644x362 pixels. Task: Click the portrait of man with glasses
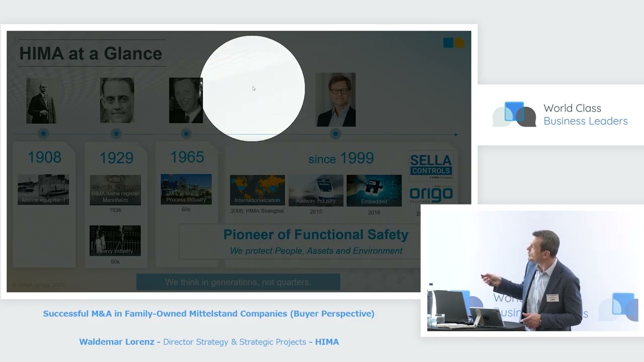336,100
